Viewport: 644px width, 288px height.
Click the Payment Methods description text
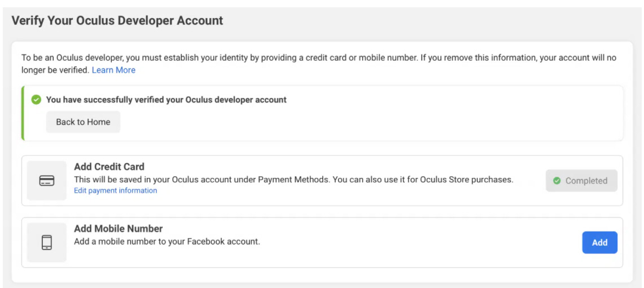pos(293,180)
